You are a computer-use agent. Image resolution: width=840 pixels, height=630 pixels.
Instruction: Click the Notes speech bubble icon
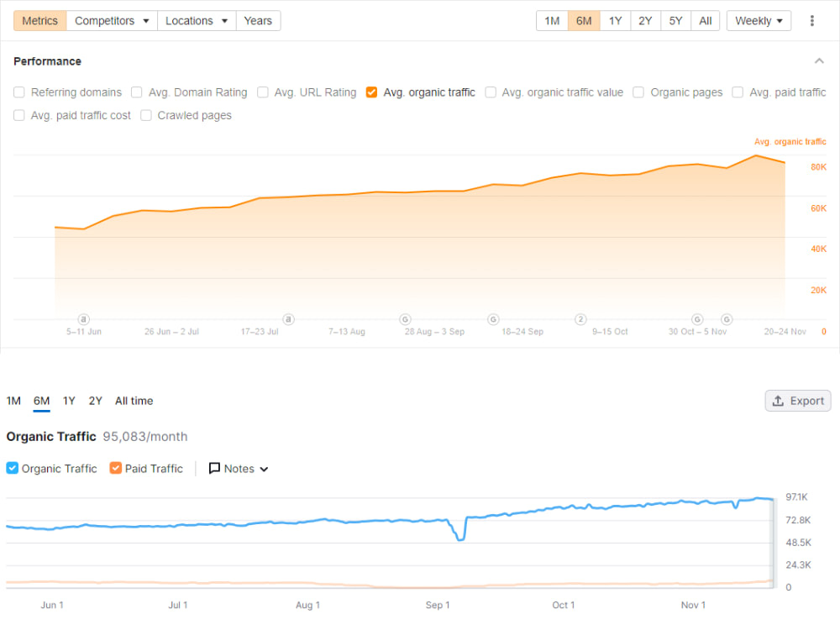point(214,468)
